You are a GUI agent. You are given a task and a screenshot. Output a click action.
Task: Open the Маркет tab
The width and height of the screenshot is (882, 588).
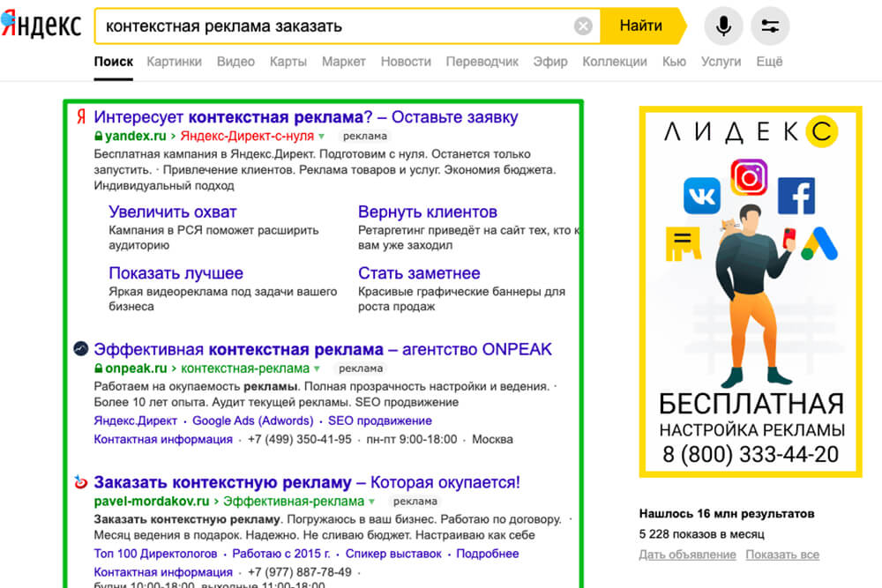coord(344,62)
